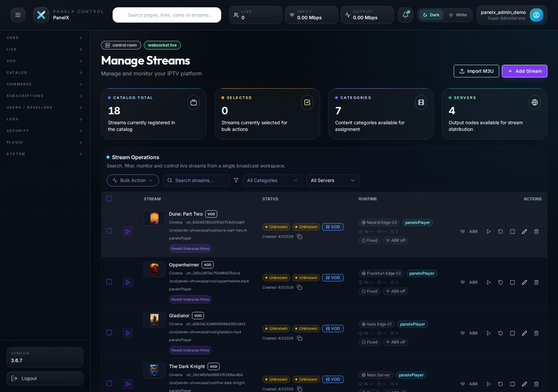Restart the Oppenheimer stream
The image size is (558, 392).
coord(500,282)
